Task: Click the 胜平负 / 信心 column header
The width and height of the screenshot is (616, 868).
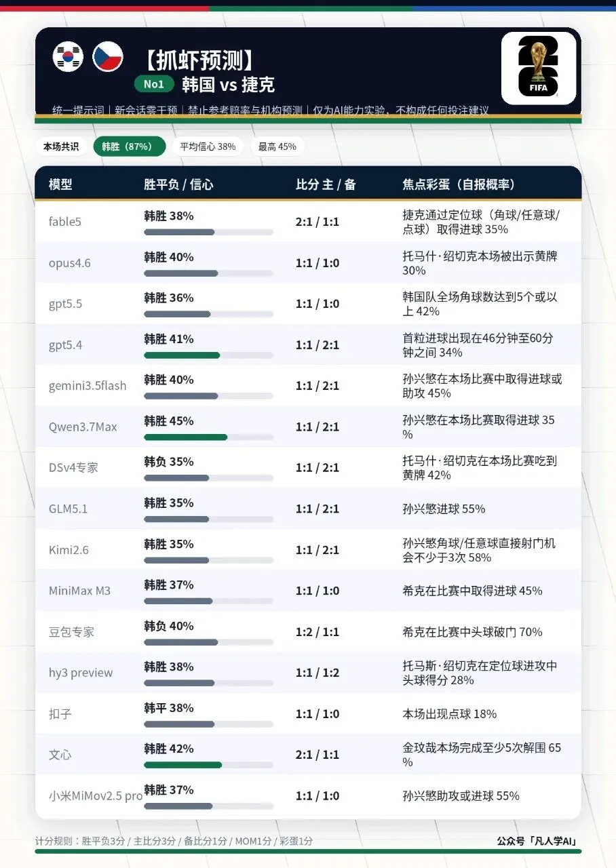Action: pyautogui.click(x=178, y=184)
